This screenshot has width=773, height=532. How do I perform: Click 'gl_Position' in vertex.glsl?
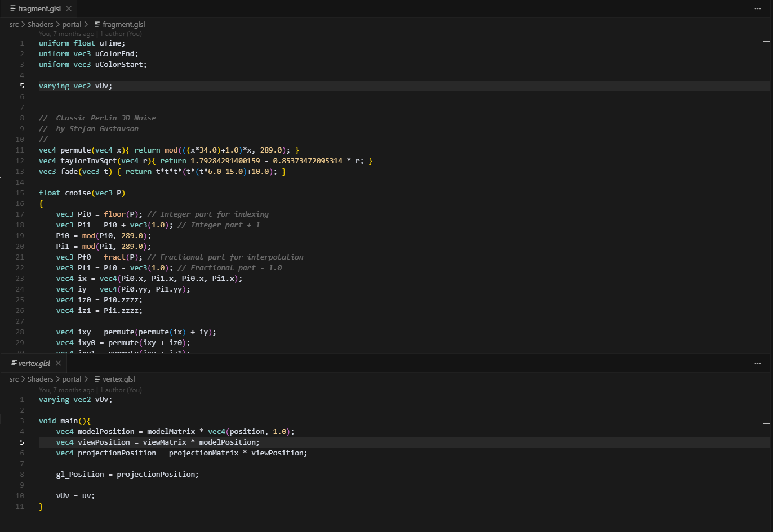coord(80,475)
